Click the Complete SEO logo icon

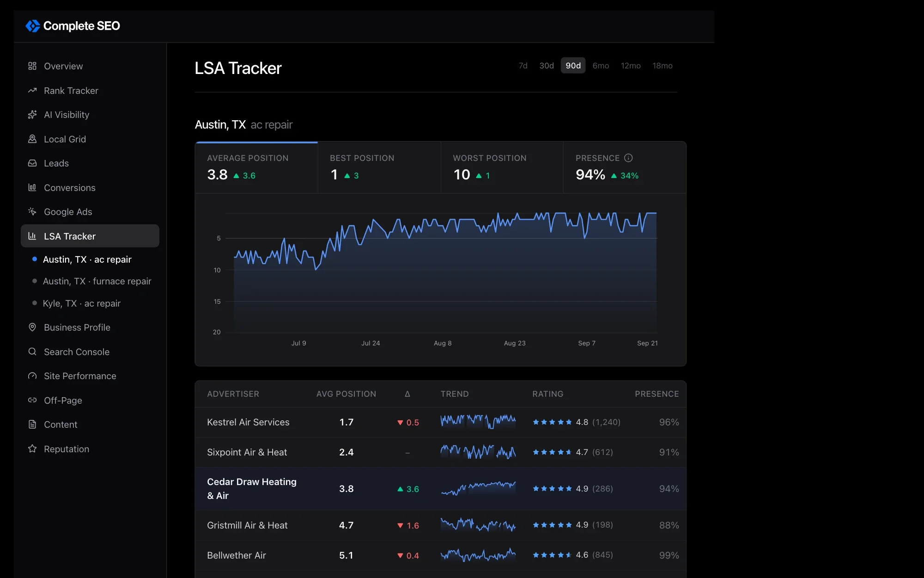32,26
